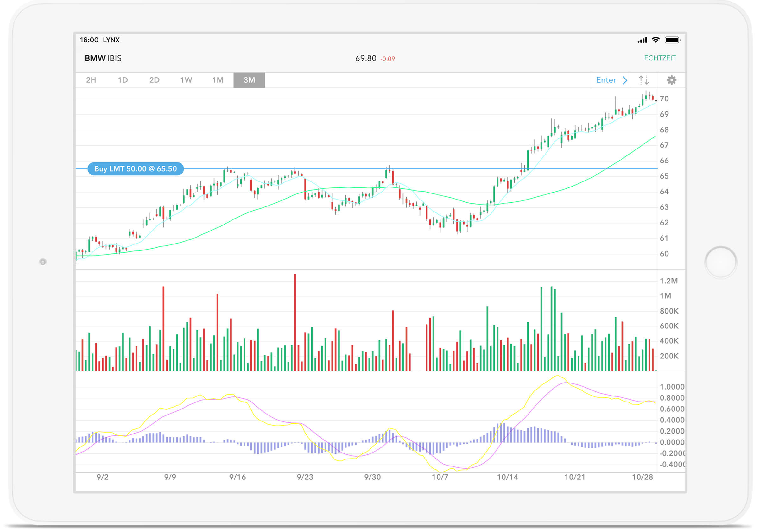760x532 pixels.
Task: Select the LYNX carrier label in status bar
Action: (x=111, y=40)
